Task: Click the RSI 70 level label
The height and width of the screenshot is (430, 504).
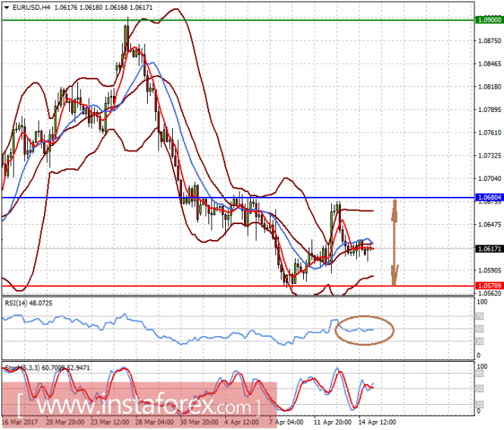Action: [480, 316]
